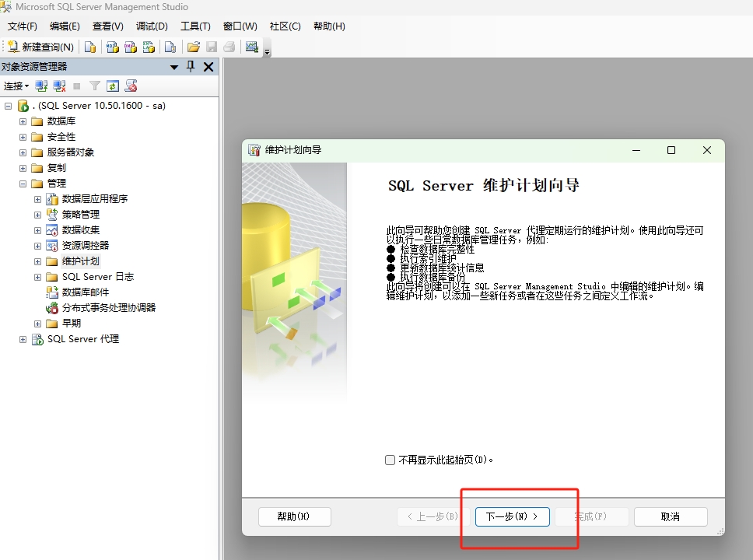Click 下一步(N) in the wizard
Screen dimensions: 753x560
tap(512, 516)
